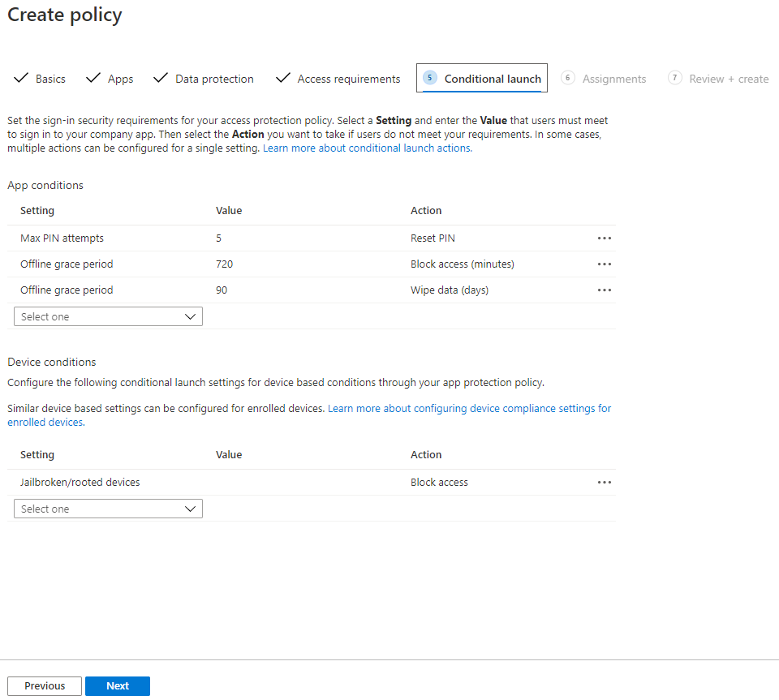
Task: Open Learn more about conditional launch actions
Action: tap(366, 148)
